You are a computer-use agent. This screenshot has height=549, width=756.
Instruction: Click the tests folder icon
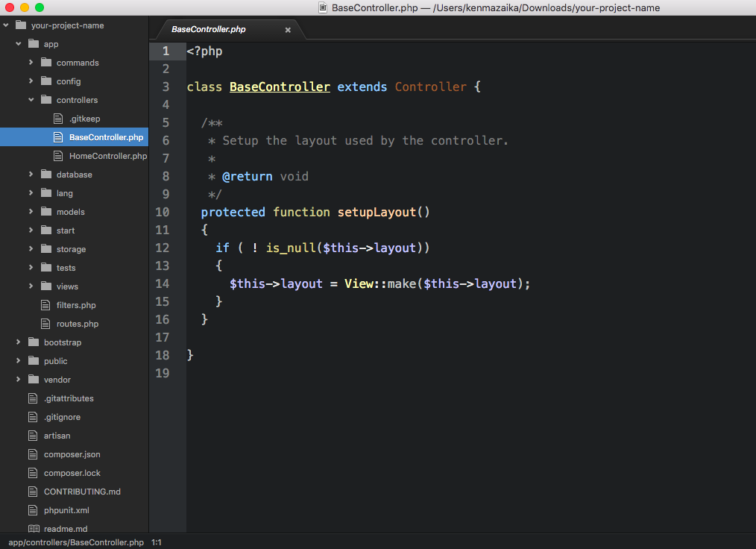click(x=46, y=268)
